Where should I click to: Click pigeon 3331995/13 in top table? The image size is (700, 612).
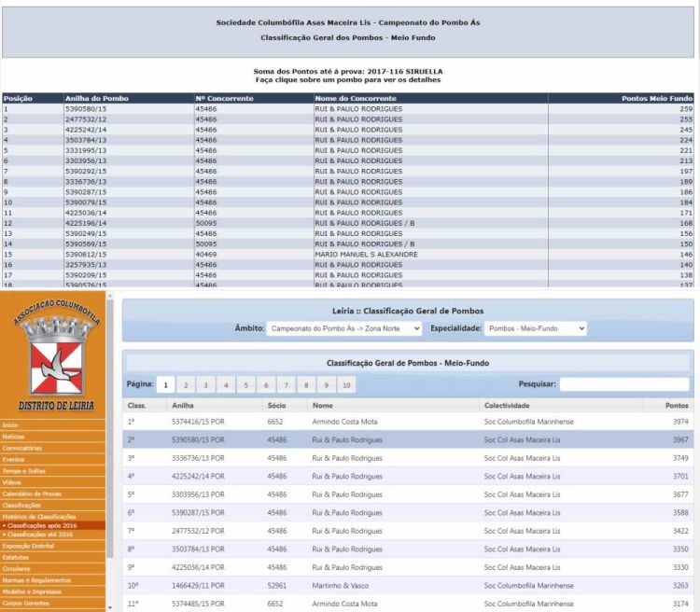(x=86, y=150)
